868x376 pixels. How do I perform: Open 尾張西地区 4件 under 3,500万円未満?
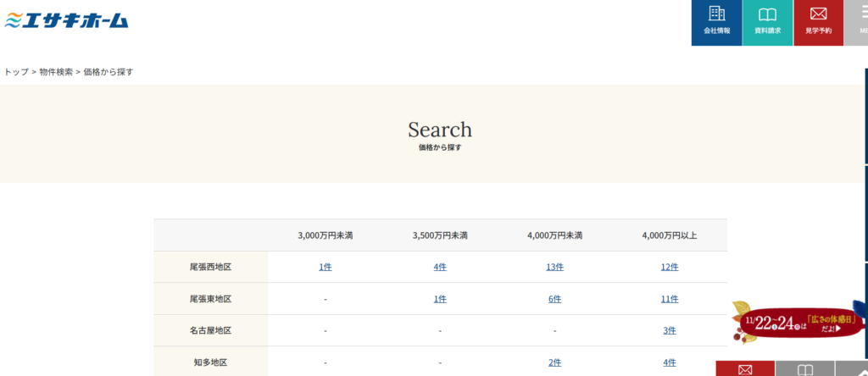point(440,267)
